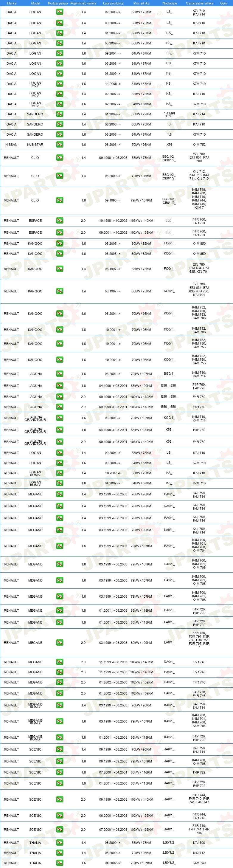Click fuel icon in Laguna Grandtour 1.8 row
The image size is (233, 868).
[60, 430]
